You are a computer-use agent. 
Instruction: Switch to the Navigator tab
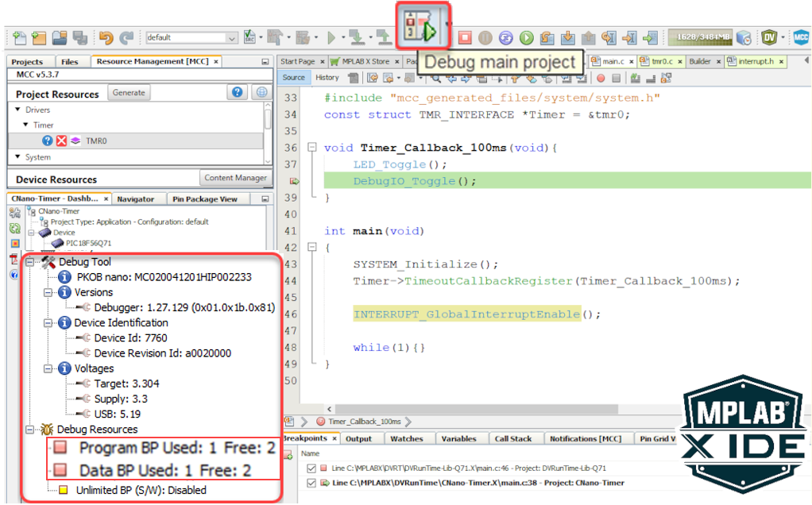click(135, 199)
